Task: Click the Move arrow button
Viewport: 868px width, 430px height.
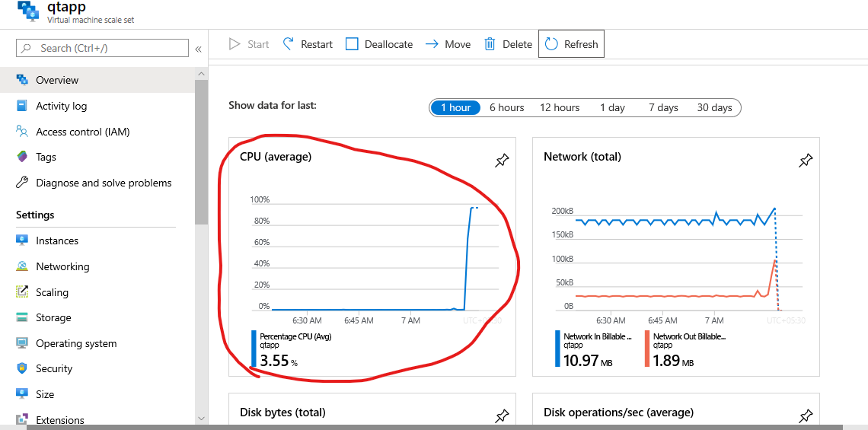Action: pos(448,44)
